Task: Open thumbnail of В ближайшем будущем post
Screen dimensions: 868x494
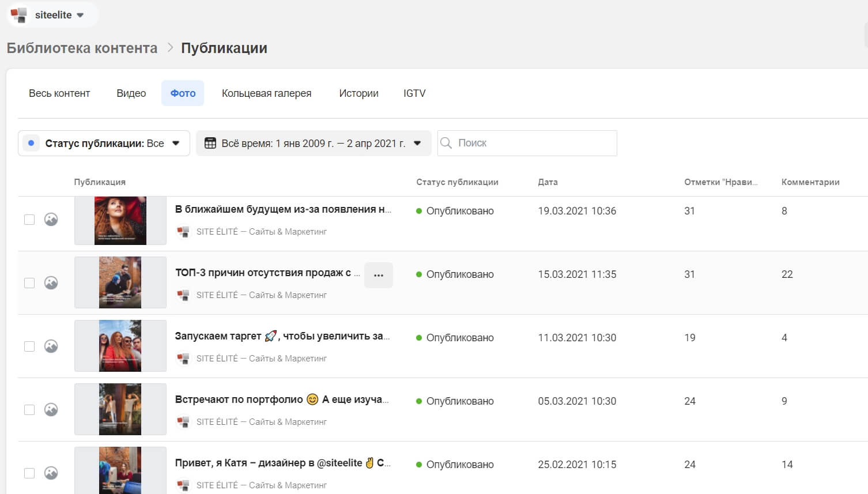Action: pyautogui.click(x=120, y=221)
